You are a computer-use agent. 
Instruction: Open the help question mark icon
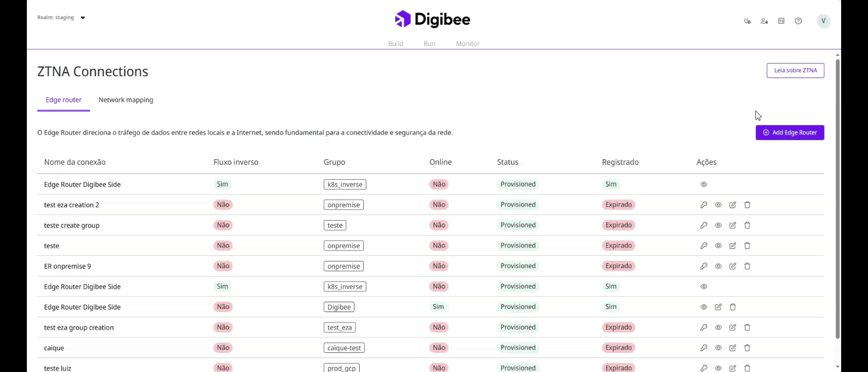798,21
